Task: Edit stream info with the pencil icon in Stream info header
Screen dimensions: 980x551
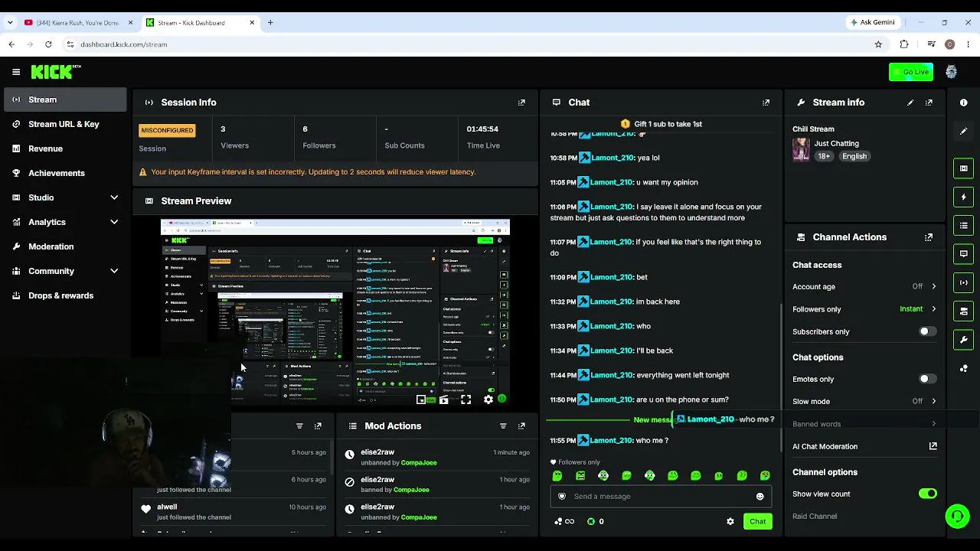Action: [x=910, y=103]
